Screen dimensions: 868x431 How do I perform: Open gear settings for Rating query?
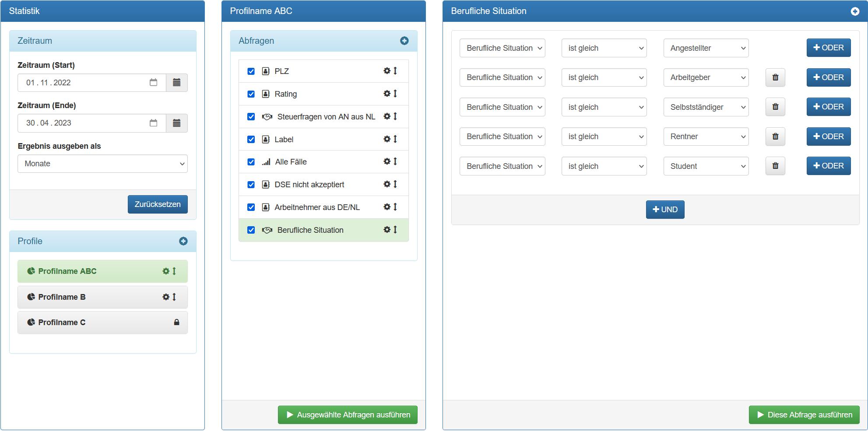pos(387,94)
